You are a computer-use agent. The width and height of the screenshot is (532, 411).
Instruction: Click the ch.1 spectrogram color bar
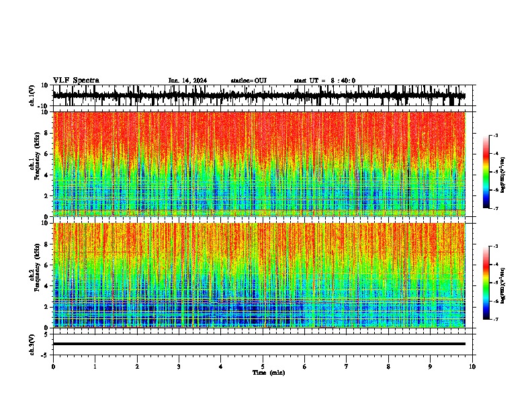[486, 172]
